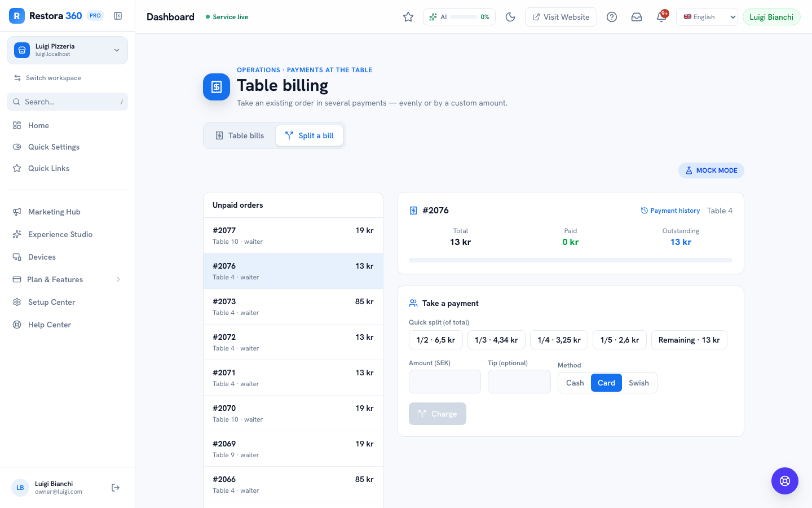Open notifications bell icon

(661, 17)
